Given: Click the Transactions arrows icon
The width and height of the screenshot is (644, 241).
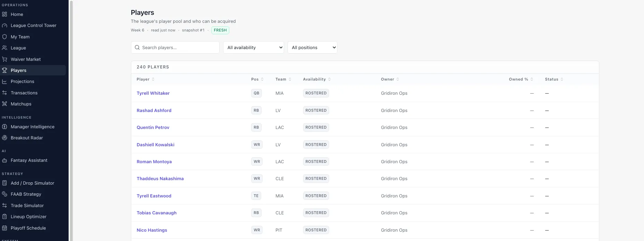Looking at the screenshot, I should (5, 93).
